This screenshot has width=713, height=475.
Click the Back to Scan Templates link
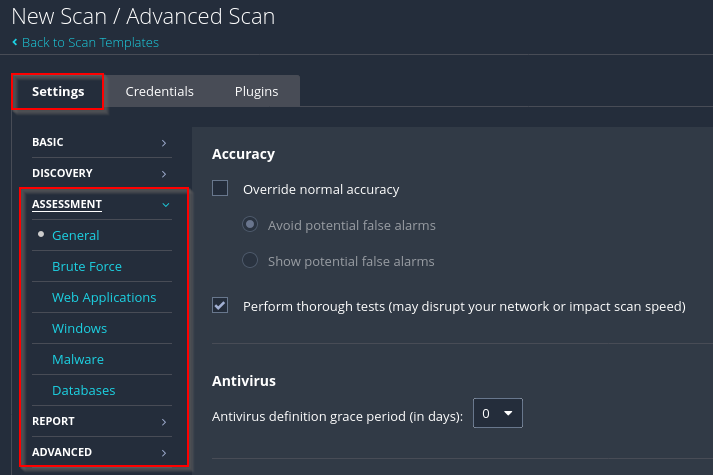[90, 42]
